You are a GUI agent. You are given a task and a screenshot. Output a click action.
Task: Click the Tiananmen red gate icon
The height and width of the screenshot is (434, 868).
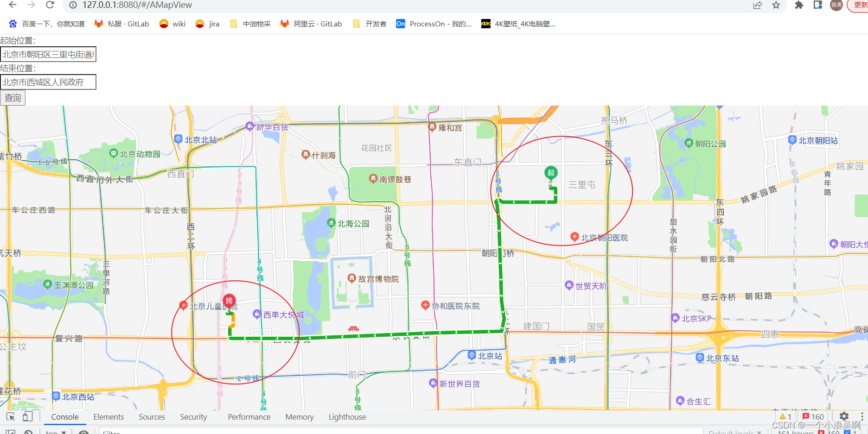click(x=354, y=328)
